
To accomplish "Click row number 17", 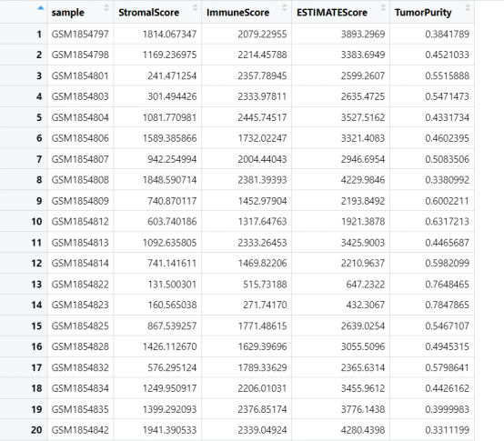I will pos(36,367).
